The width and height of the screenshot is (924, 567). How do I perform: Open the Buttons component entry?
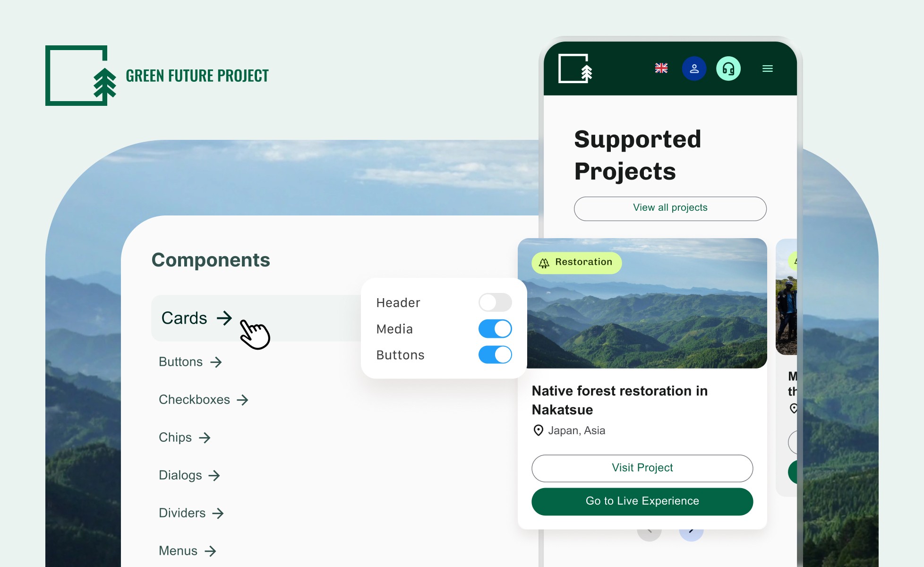tap(190, 362)
